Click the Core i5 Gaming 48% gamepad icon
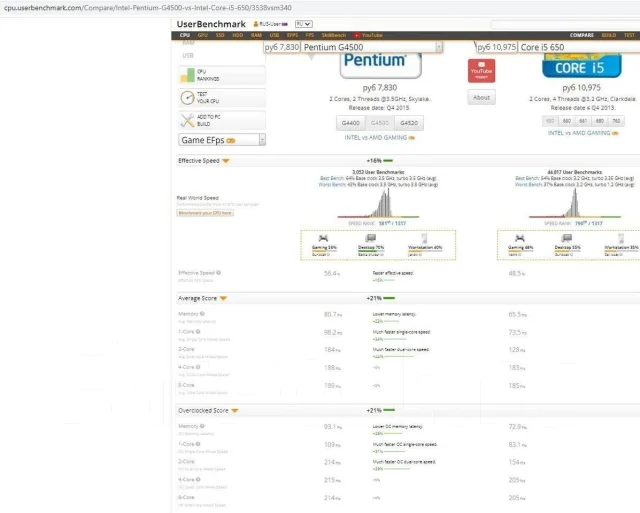 click(x=520, y=238)
